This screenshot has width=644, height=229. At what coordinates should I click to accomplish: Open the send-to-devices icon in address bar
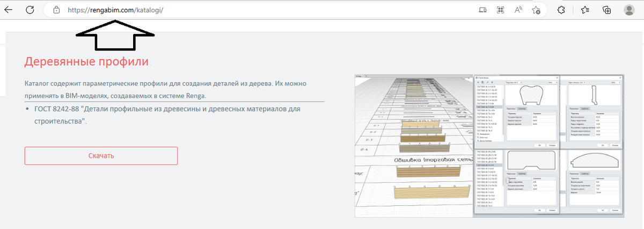point(482,10)
